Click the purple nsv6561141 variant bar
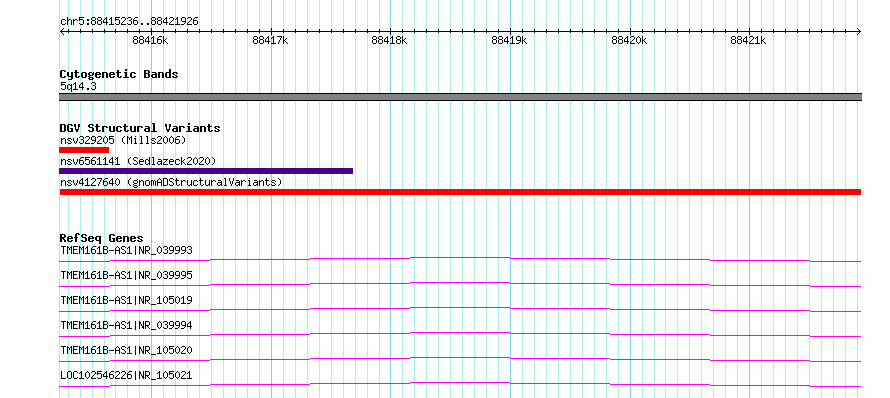890x398 pixels. [x=206, y=171]
